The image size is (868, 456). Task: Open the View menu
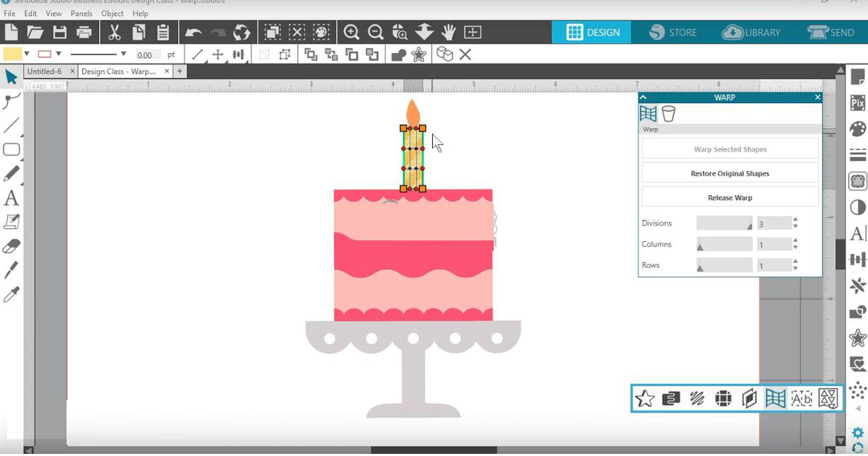[x=54, y=13]
